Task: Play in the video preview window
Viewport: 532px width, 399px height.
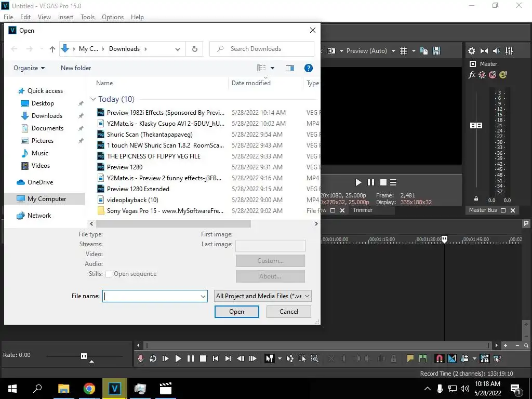Action: (358, 182)
